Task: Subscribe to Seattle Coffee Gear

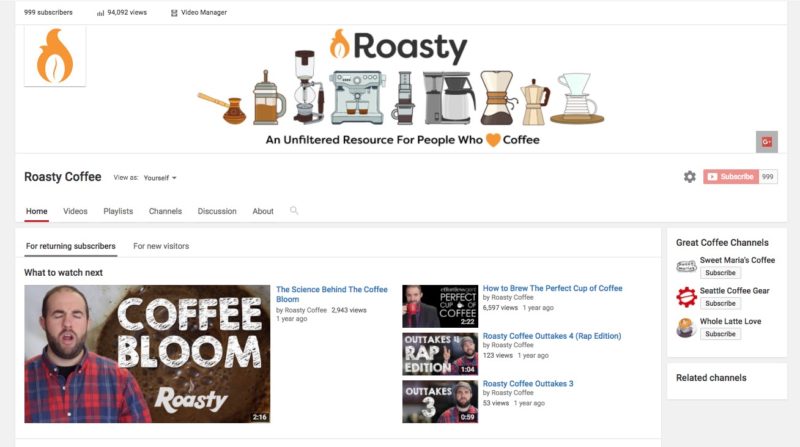Action: point(720,304)
